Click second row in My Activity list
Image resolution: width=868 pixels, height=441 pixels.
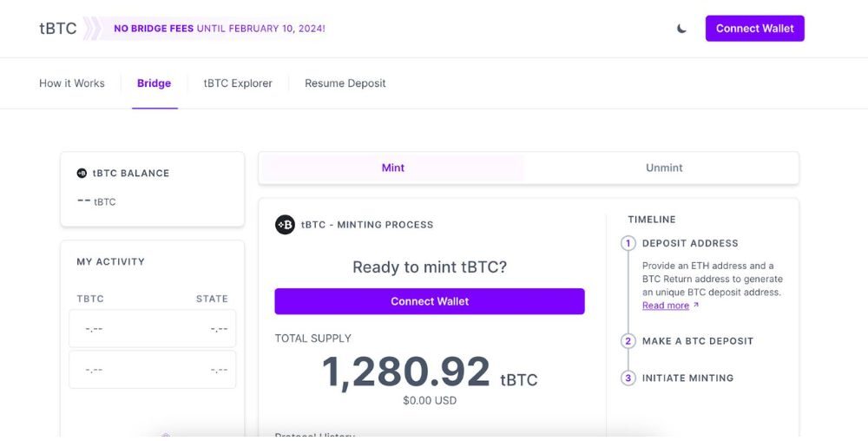153,370
